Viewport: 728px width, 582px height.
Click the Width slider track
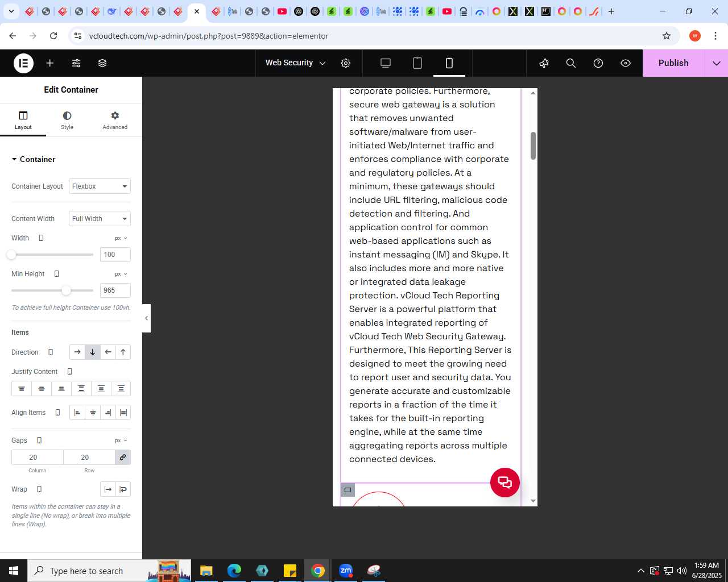click(52, 255)
